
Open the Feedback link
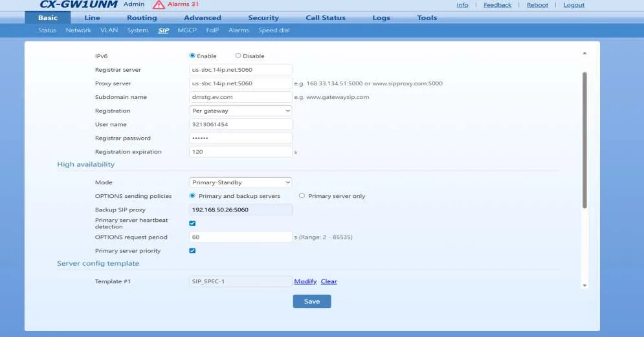point(497,5)
